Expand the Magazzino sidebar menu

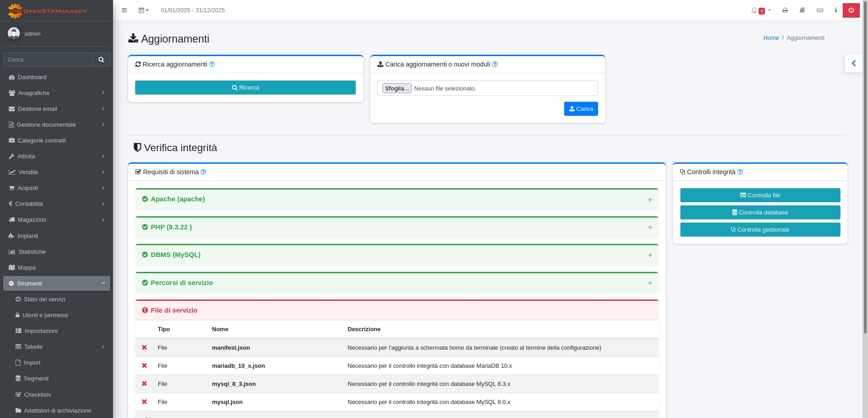32,220
